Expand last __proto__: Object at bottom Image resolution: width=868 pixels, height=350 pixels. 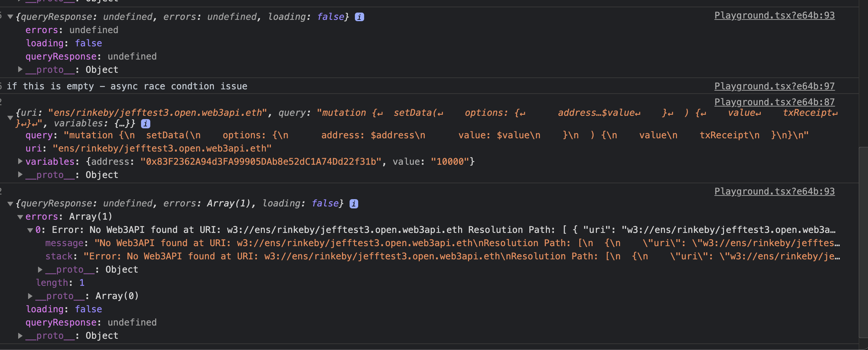point(20,335)
